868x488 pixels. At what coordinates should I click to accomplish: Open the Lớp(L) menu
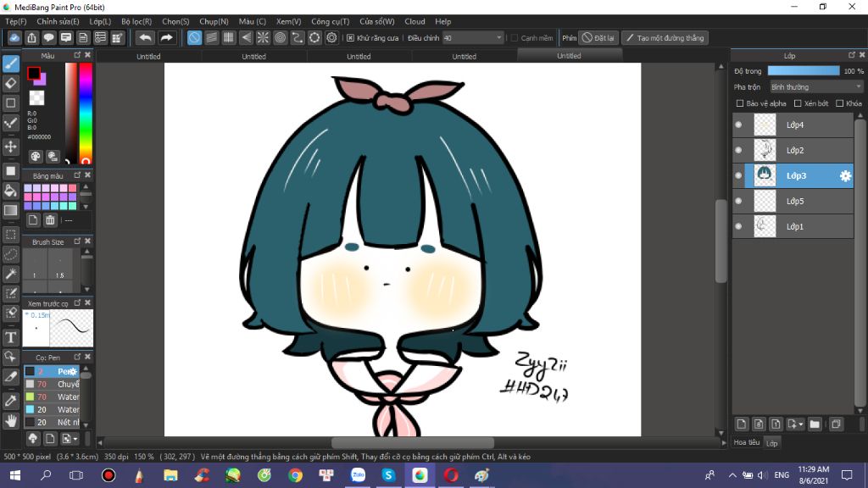click(100, 21)
